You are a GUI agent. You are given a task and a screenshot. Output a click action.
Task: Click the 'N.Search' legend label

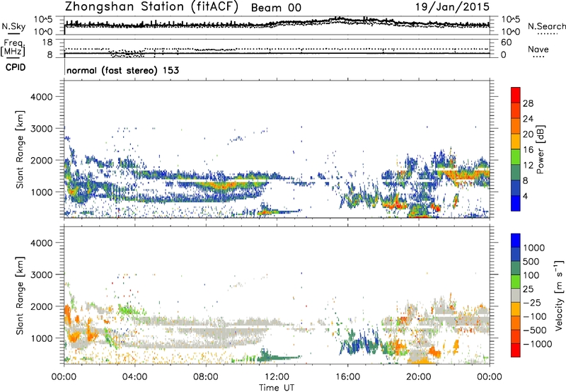click(x=546, y=26)
